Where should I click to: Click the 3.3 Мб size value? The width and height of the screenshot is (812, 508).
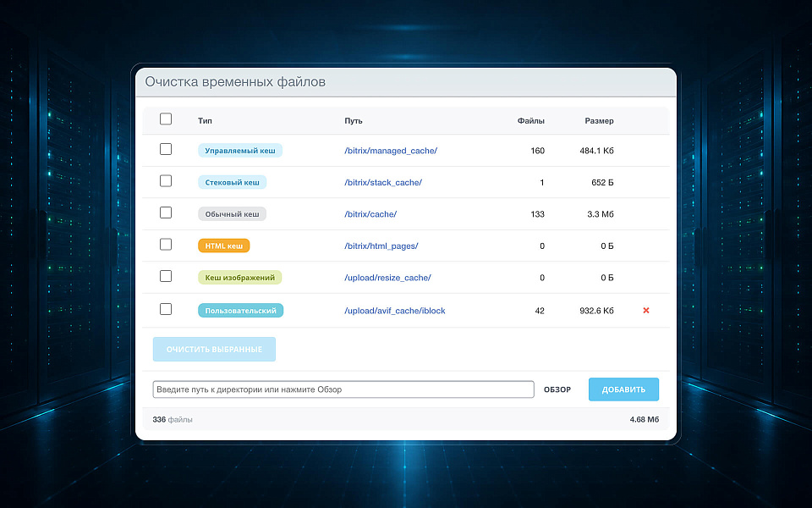tap(601, 214)
